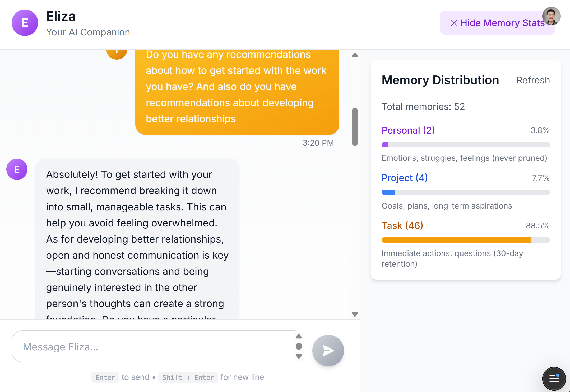Toggle the Task memories category
This screenshot has height=392, width=570.
pos(402,225)
